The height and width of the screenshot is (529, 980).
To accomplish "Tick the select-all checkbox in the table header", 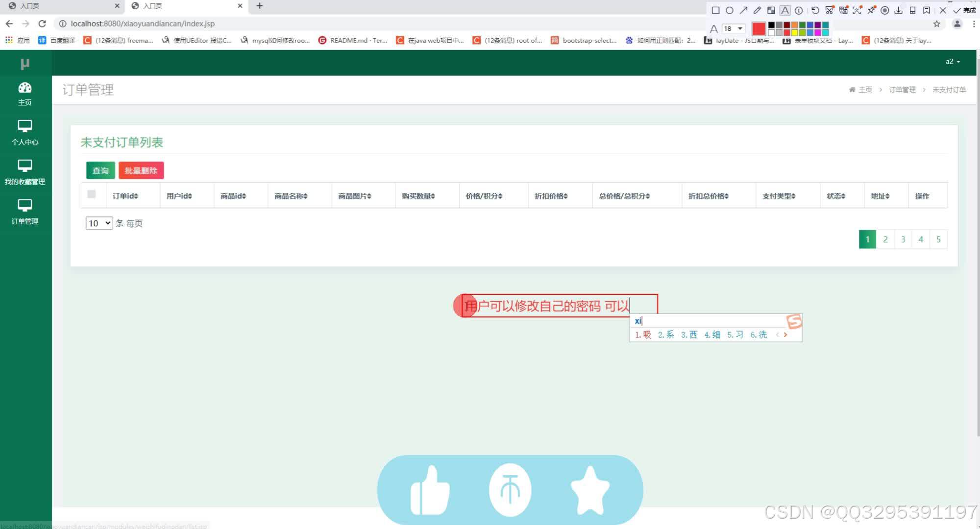I will (92, 194).
